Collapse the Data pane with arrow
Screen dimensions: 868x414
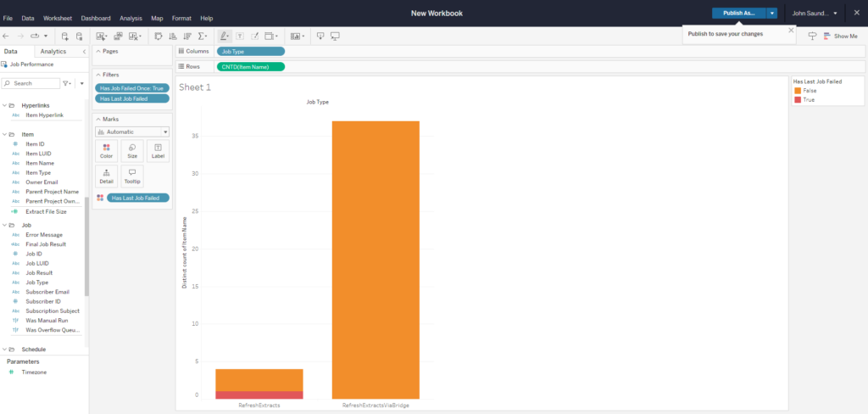[x=84, y=52]
